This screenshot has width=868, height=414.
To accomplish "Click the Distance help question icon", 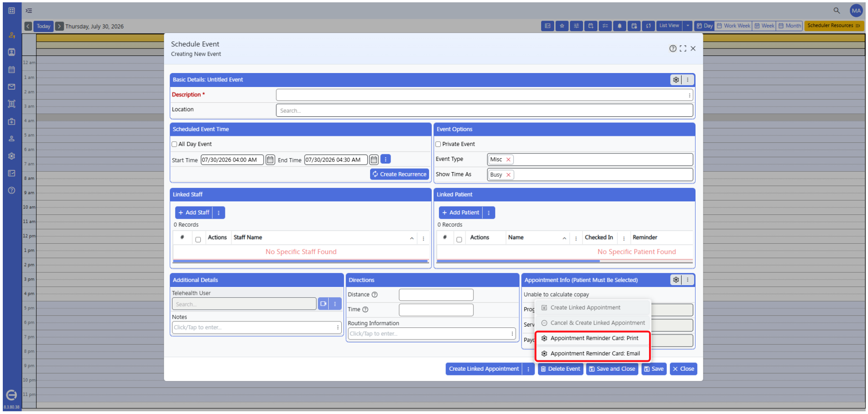I will coord(375,295).
